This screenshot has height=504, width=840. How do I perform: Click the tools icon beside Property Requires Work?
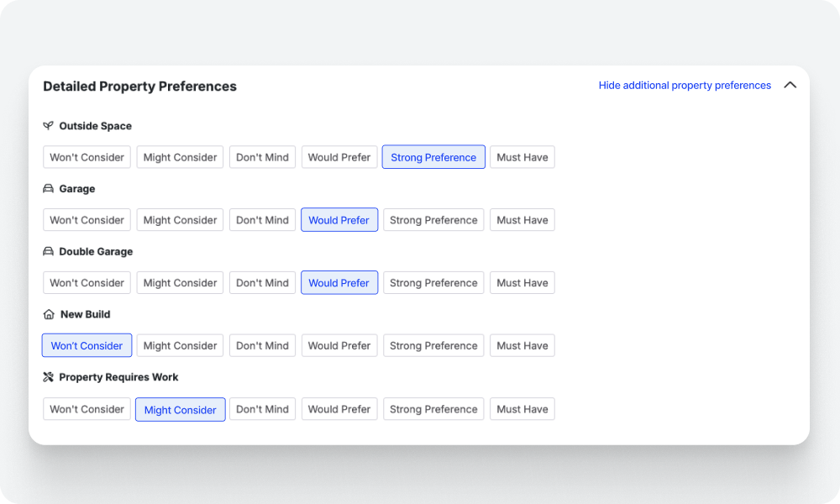pos(48,377)
